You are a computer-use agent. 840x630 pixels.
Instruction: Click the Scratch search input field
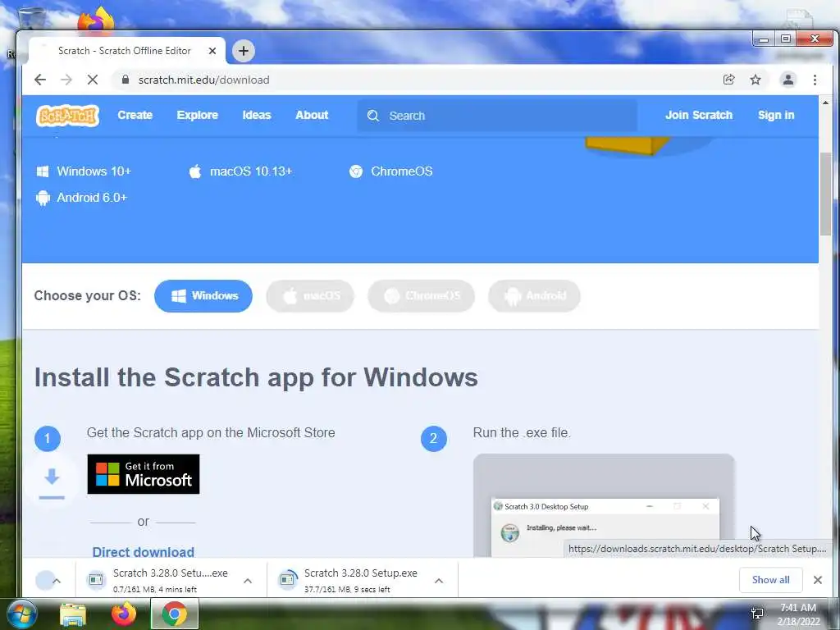[497, 116]
